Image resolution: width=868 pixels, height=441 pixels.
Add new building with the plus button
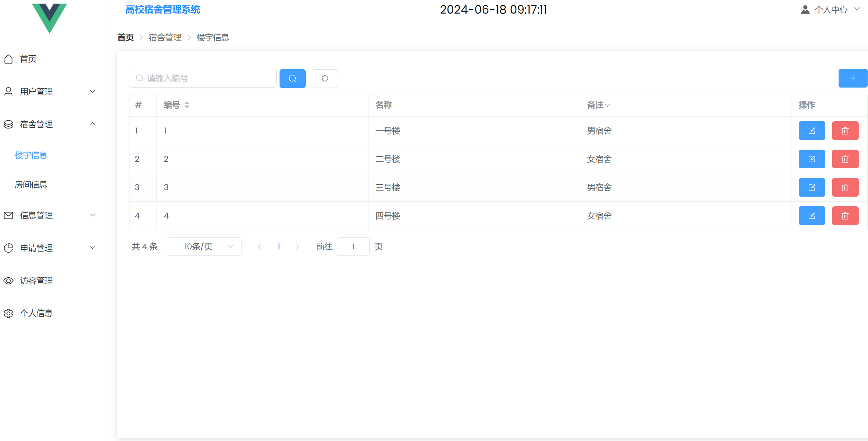(x=853, y=78)
